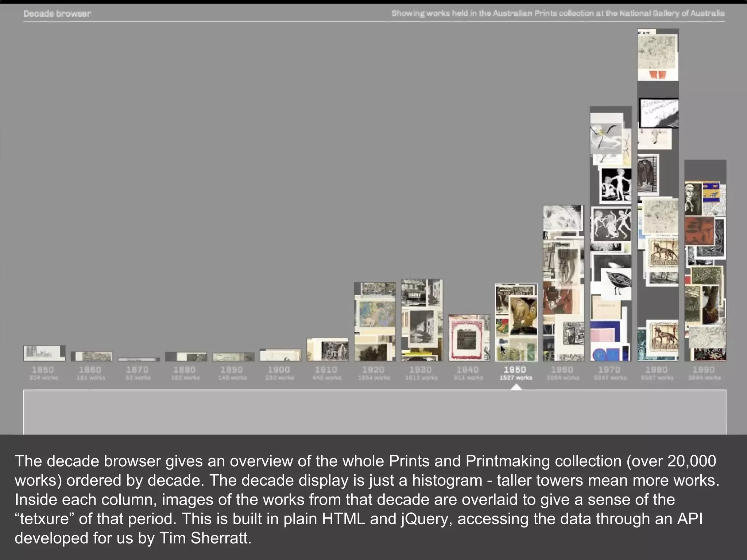Open the 1990 decade tower of images
747x560 pixels.
tap(705, 261)
